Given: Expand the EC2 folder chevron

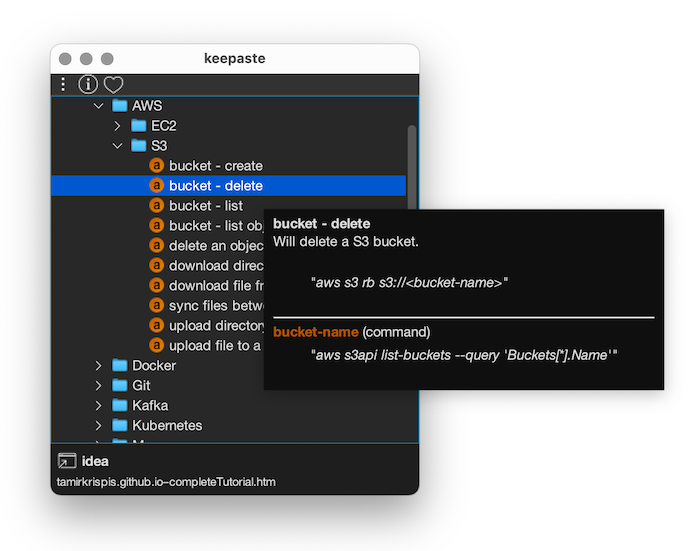Looking at the screenshot, I should coord(117,126).
